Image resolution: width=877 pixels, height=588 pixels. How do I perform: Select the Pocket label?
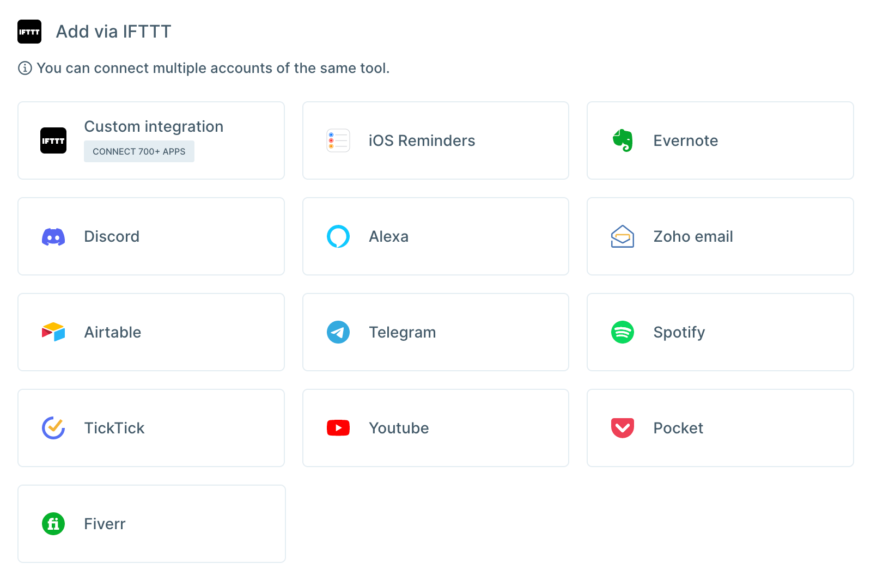tap(678, 428)
